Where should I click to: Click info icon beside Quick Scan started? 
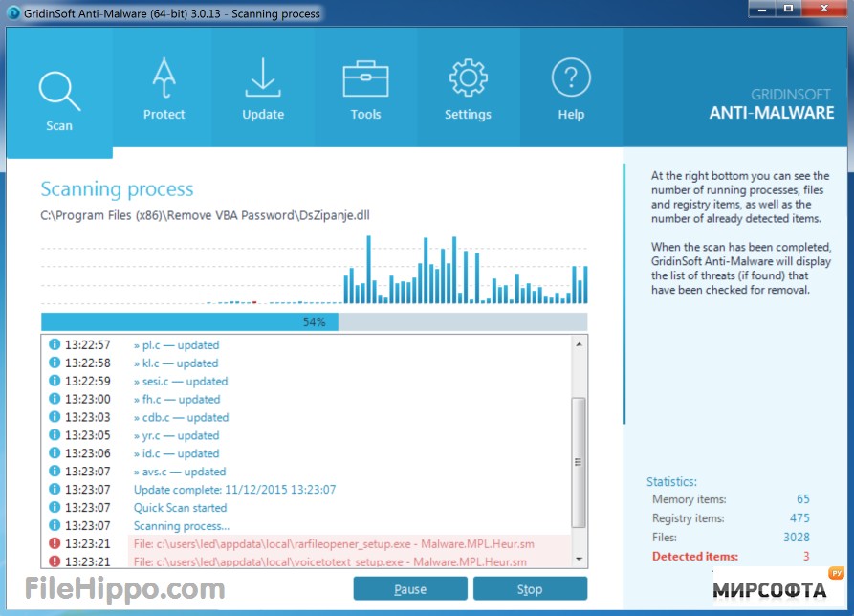point(55,507)
